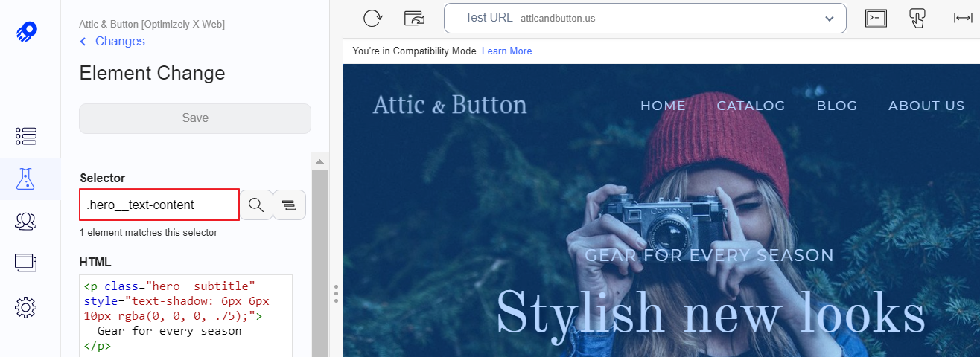
Task: Click into the Selector input field
Action: (x=159, y=205)
